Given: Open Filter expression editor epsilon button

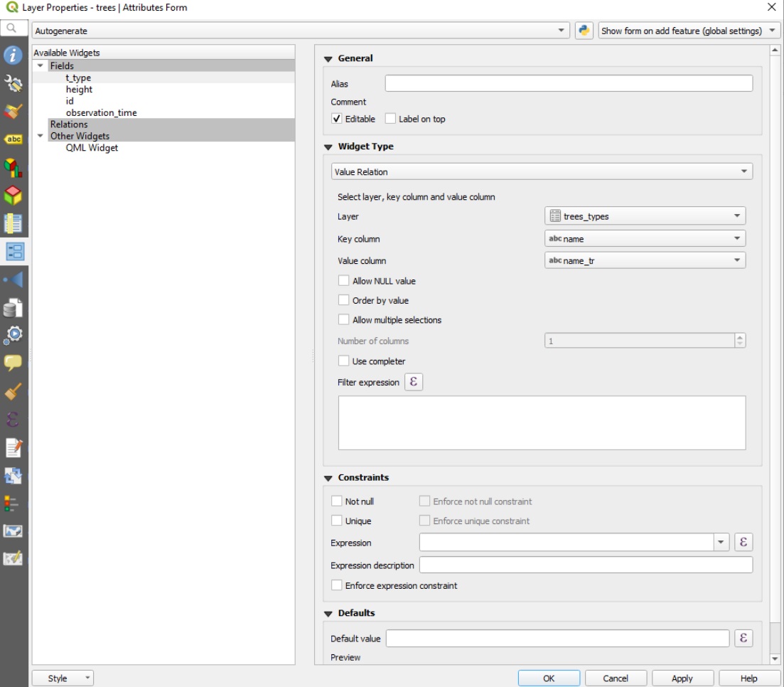Looking at the screenshot, I should [413, 382].
